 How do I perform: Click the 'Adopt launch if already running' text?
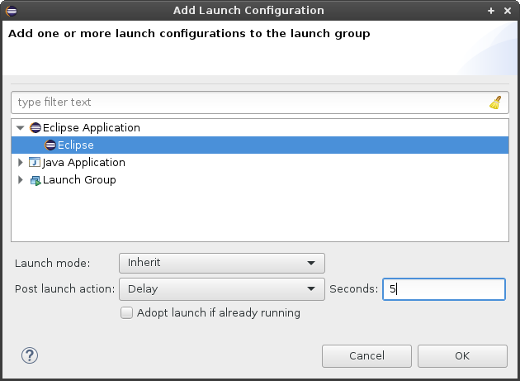click(219, 313)
